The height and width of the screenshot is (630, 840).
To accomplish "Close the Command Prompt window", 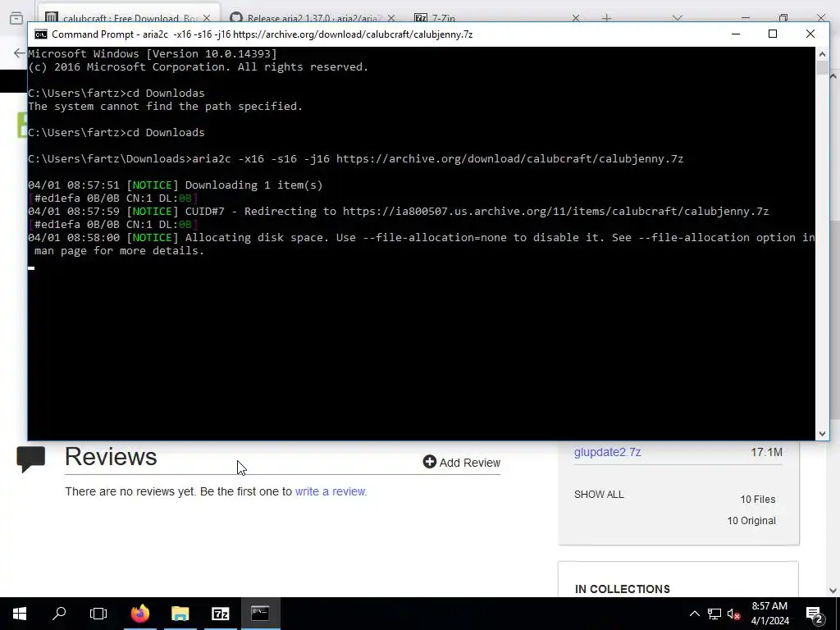I will (x=810, y=34).
